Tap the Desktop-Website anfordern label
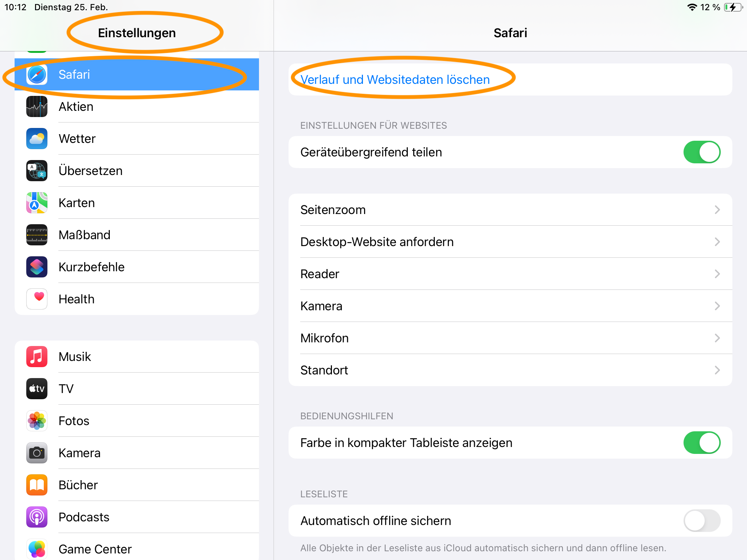The image size is (747, 560). click(x=377, y=242)
